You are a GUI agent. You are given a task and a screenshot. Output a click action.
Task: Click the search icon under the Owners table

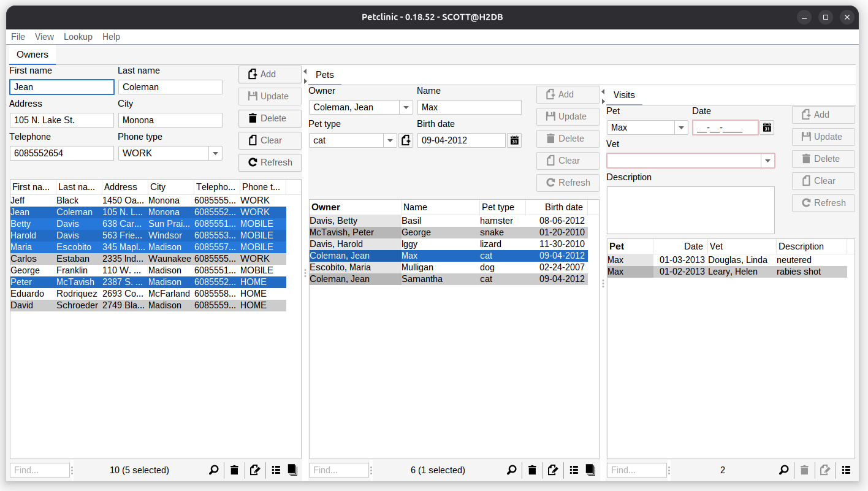(214, 470)
